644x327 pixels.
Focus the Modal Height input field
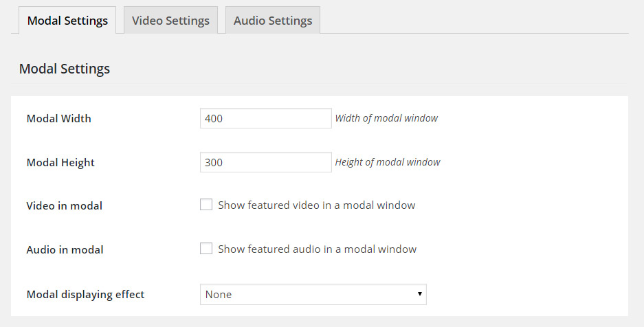[265, 162]
